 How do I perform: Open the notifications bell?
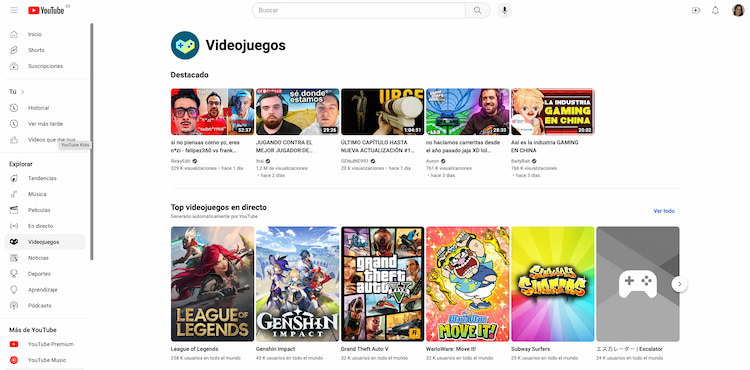[715, 10]
